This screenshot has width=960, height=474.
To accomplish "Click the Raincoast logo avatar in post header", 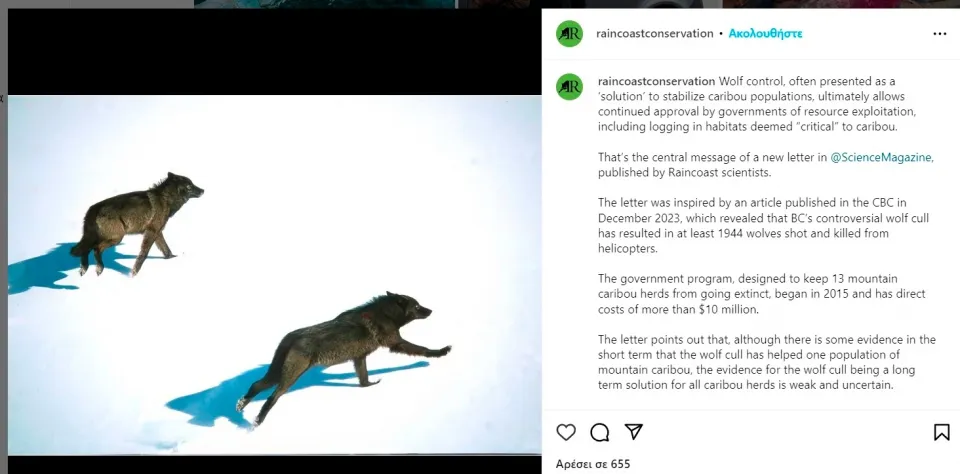I will (x=570, y=34).
